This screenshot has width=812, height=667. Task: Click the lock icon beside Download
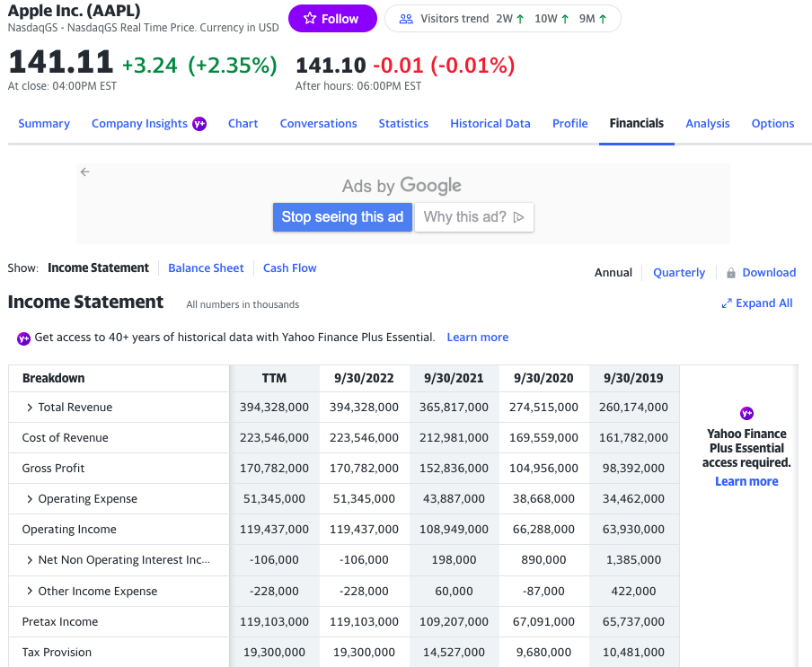[730, 273]
